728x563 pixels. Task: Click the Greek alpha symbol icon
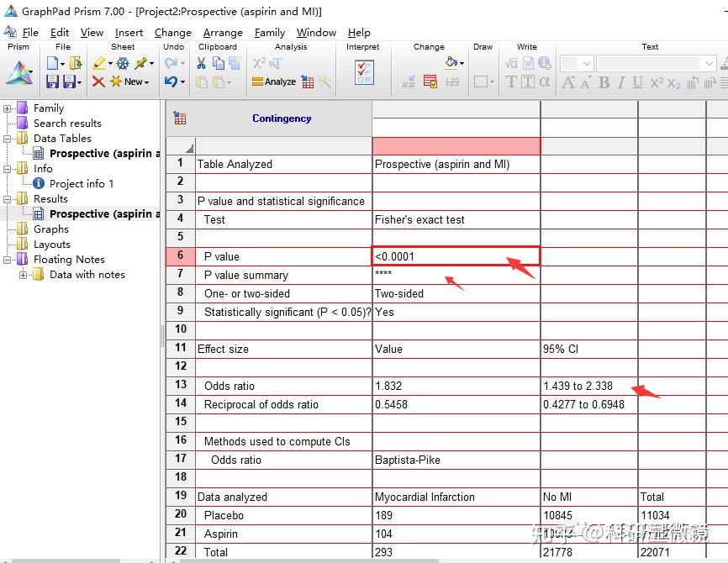[545, 82]
